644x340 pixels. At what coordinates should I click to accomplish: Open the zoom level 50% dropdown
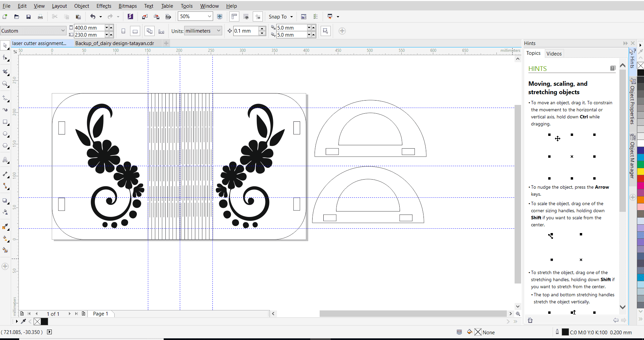point(209,16)
